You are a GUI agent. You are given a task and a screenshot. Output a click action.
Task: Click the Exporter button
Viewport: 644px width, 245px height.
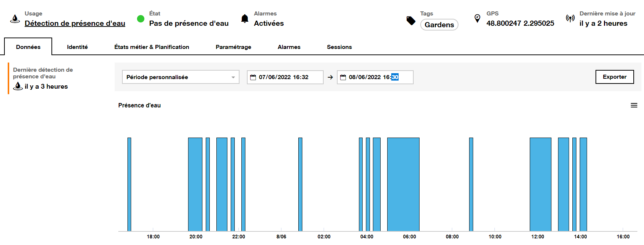point(614,77)
